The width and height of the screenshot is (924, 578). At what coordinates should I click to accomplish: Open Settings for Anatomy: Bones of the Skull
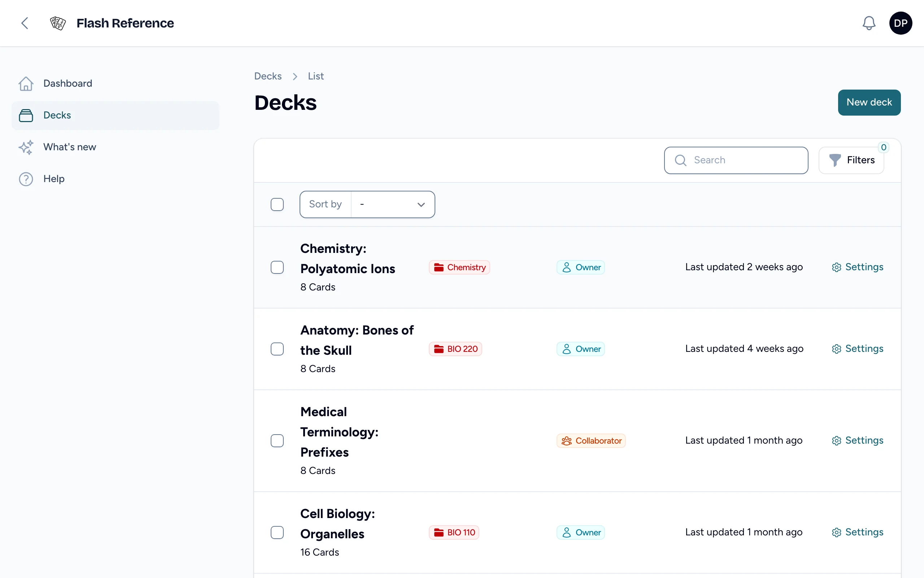click(857, 349)
